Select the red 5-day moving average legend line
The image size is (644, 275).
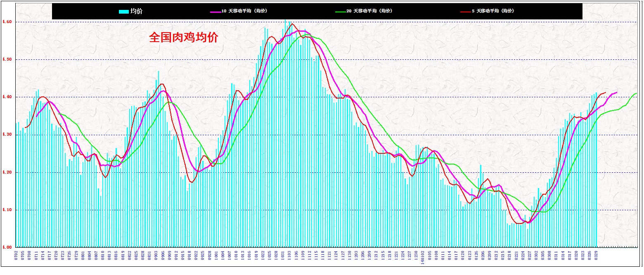465,12
